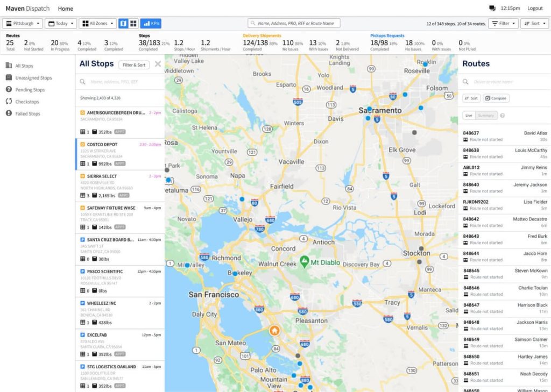Open route ABL012 for Jimmy Reins
This screenshot has height=392, width=551.
coord(505,170)
